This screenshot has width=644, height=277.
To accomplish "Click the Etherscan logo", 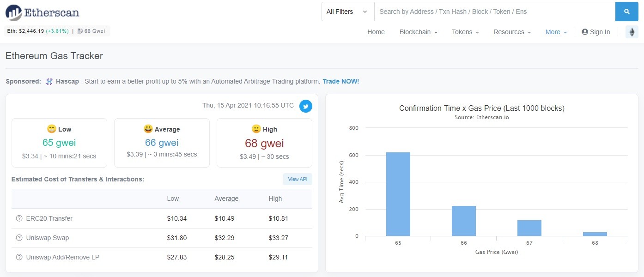I will click(43, 12).
